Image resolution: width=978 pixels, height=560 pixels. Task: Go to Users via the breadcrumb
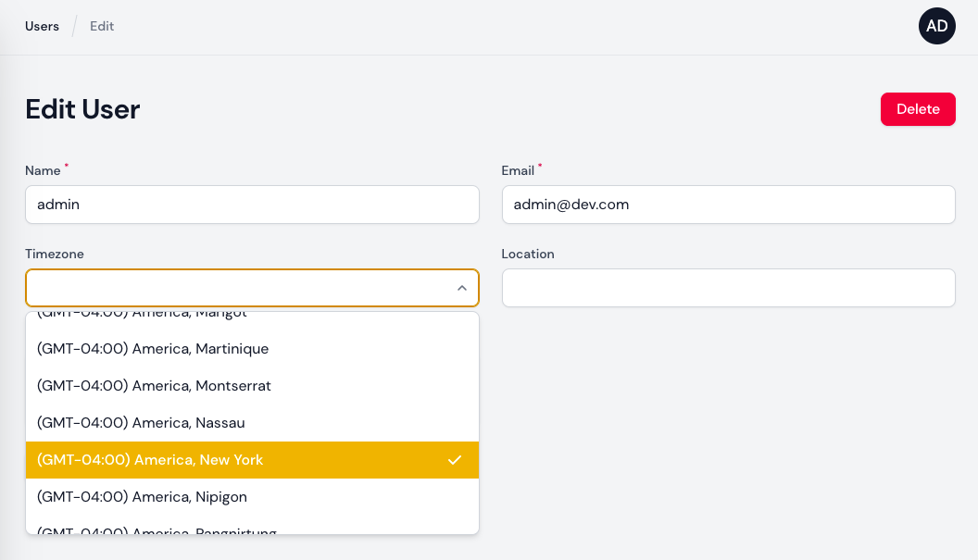coord(42,26)
